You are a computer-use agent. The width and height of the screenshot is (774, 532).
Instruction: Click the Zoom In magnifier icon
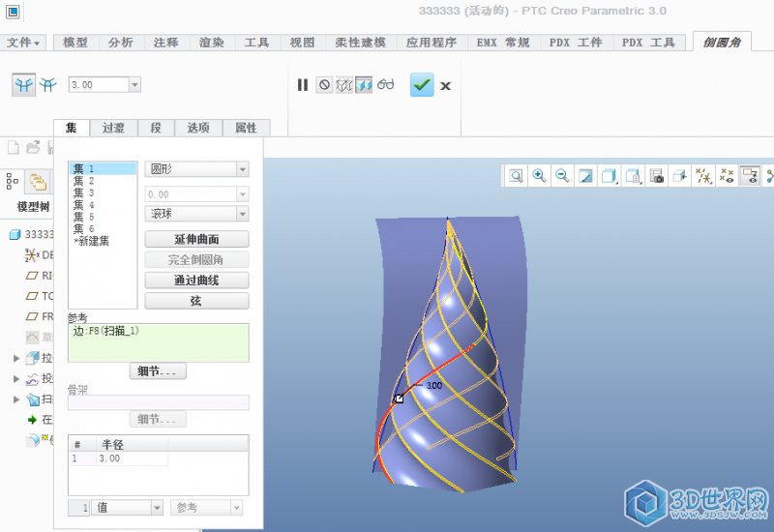click(539, 176)
